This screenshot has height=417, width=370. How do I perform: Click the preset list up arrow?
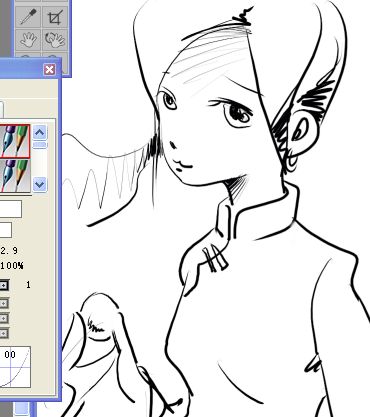coord(40,133)
